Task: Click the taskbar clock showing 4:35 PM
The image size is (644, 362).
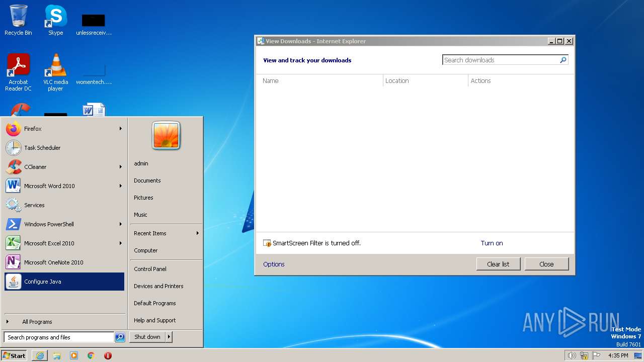Action: pyautogui.click(x=618, y=355)
